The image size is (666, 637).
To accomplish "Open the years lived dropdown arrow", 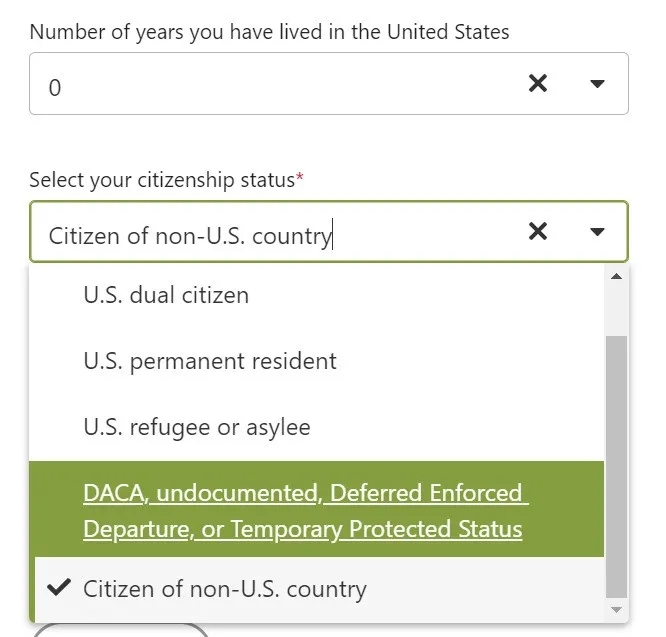I will [597, 84].
